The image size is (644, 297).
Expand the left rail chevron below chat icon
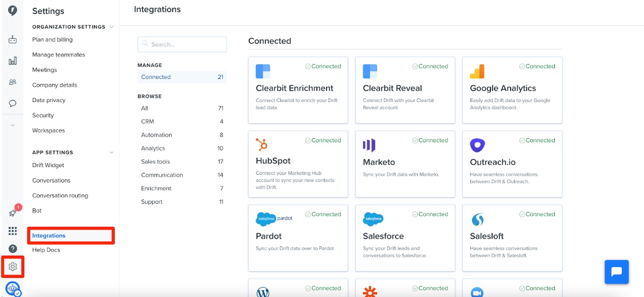[x=13, y=125]
